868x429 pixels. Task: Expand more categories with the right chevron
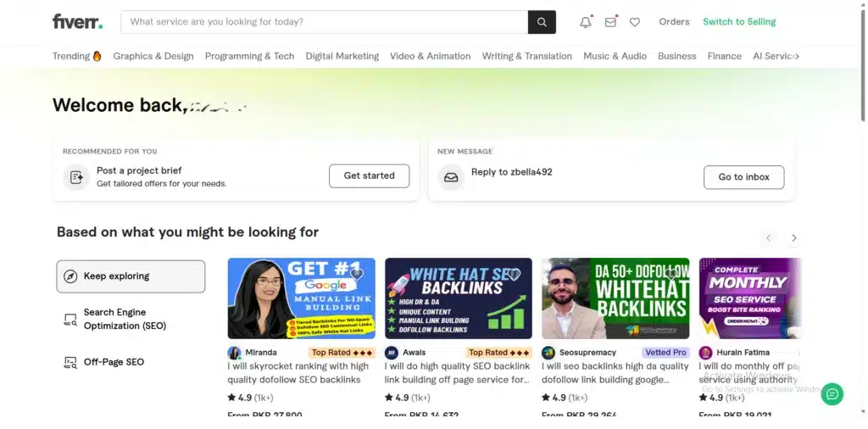(x=797, y=56)
